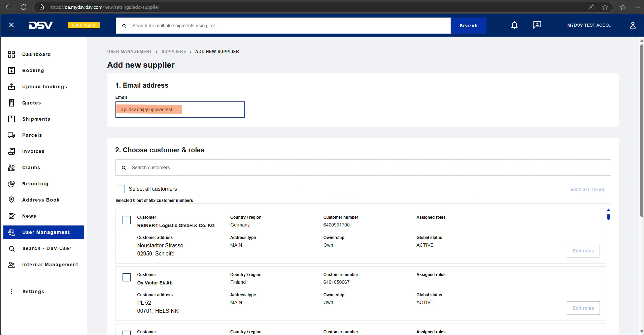Open the MYDSV TEST ACCO account selector
Viewport: 644px width, 335px height.
point(589,25)
